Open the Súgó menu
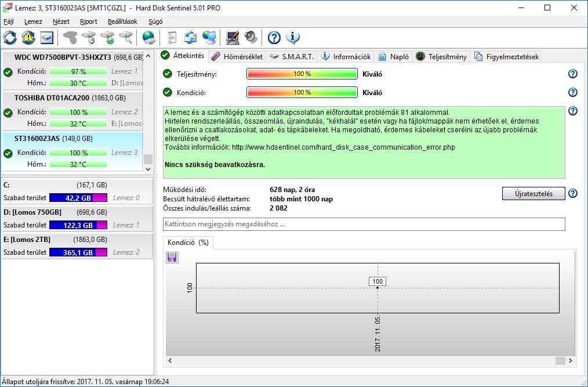This screenshot has width=588, height=387. (155, 22)
